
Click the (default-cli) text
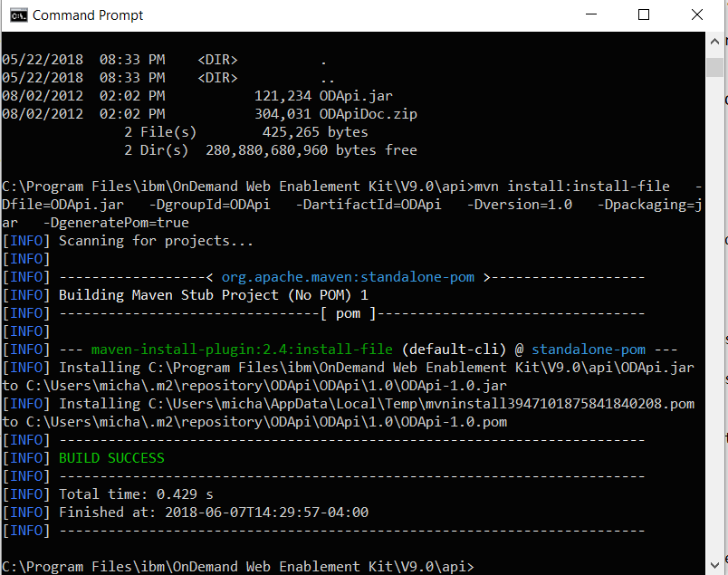[454, 350]
